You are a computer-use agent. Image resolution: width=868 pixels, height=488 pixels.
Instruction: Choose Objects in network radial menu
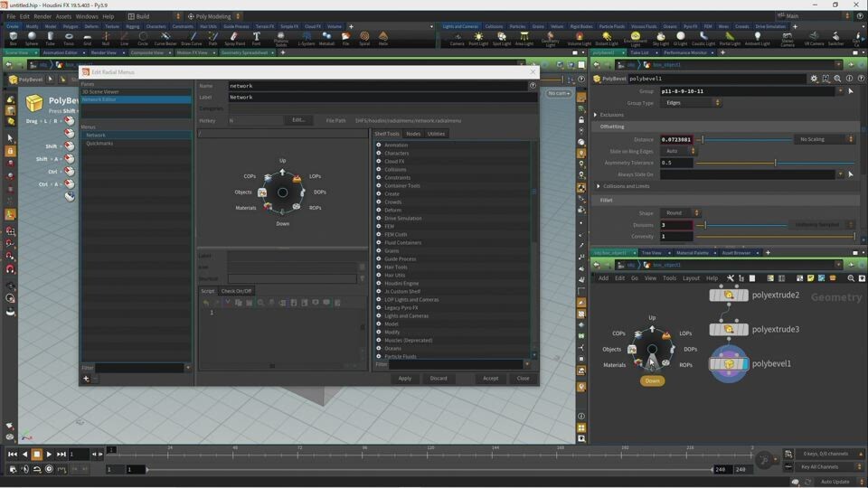pyautogui.click(x=611, y=349)
